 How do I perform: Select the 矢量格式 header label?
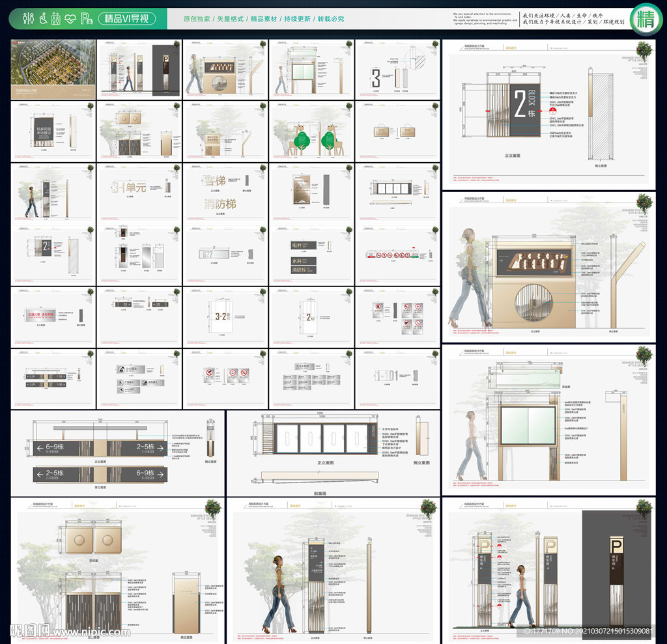click(230, 19)
